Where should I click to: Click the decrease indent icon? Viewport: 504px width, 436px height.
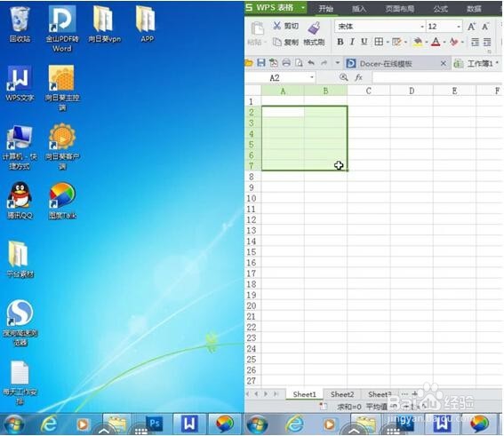pos(475,42)
